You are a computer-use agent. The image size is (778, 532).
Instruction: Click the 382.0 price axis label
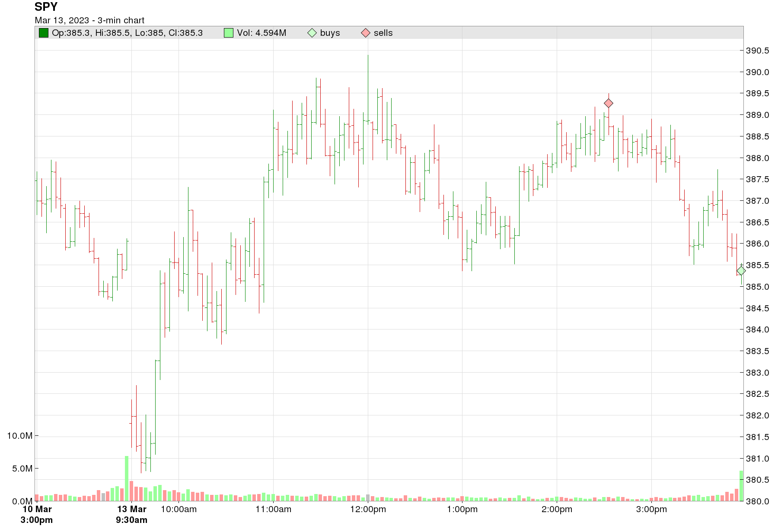click(x=758, y=415)
